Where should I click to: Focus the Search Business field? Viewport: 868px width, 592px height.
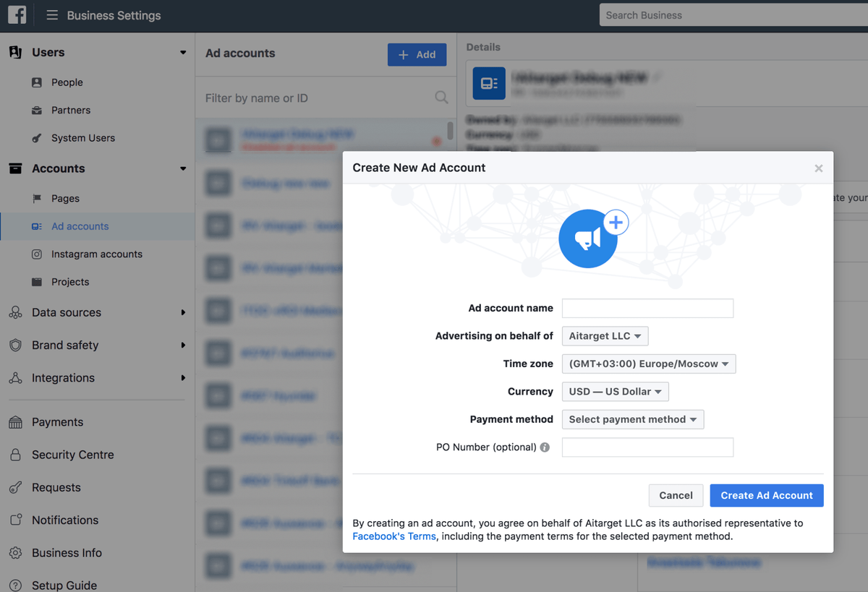click(x=733, y=15)
